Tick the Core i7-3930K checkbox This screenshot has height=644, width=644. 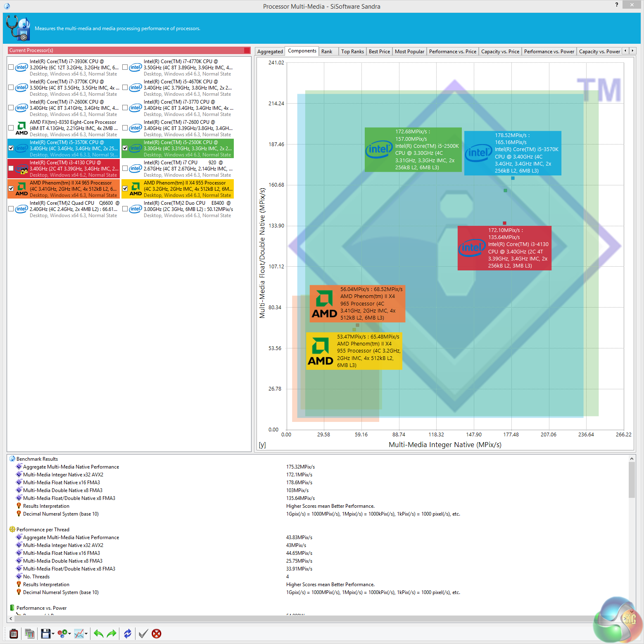[x=11, y=67]
